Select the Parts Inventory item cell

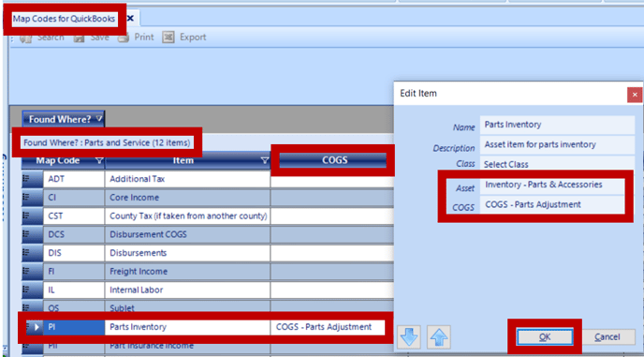[x=188, y=327]
